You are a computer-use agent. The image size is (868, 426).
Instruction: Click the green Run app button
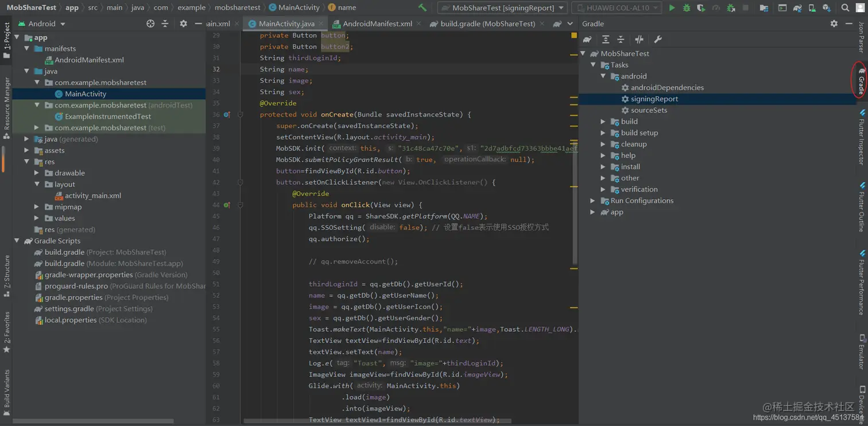pyautogui.click(x=672, y=8)
